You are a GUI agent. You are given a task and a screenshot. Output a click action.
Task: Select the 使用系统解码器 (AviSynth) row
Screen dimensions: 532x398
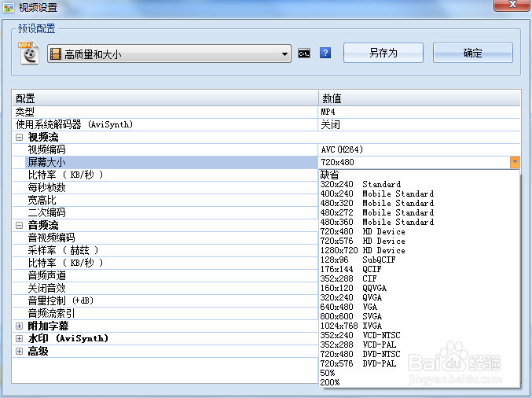(165, 124)
